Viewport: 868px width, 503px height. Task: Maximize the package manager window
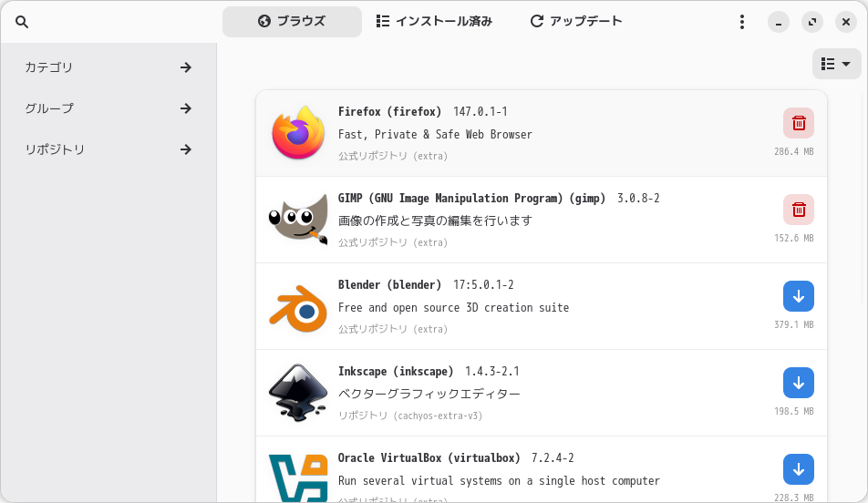[812, 22]
